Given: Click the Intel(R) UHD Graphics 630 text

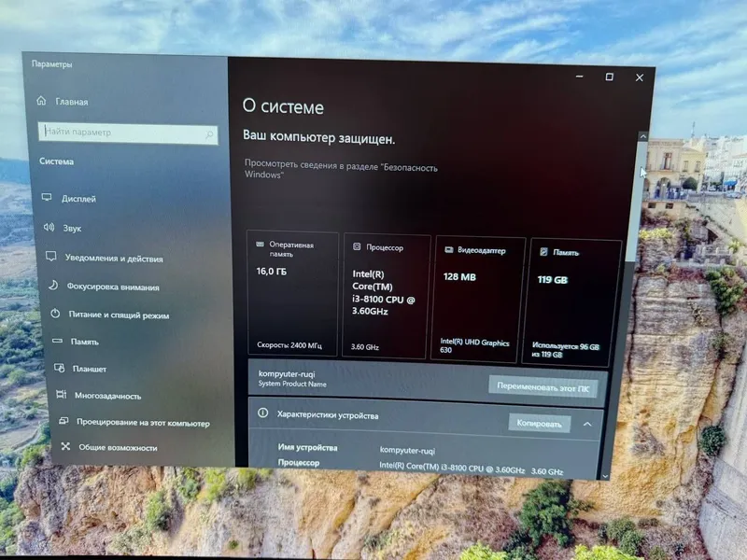Looking at the screenshot, I should coord(474,346).
